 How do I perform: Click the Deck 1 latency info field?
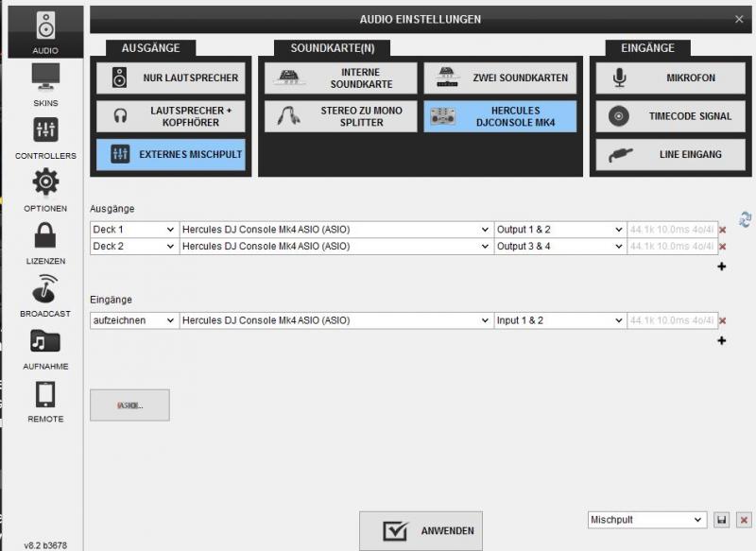point(672,230)
